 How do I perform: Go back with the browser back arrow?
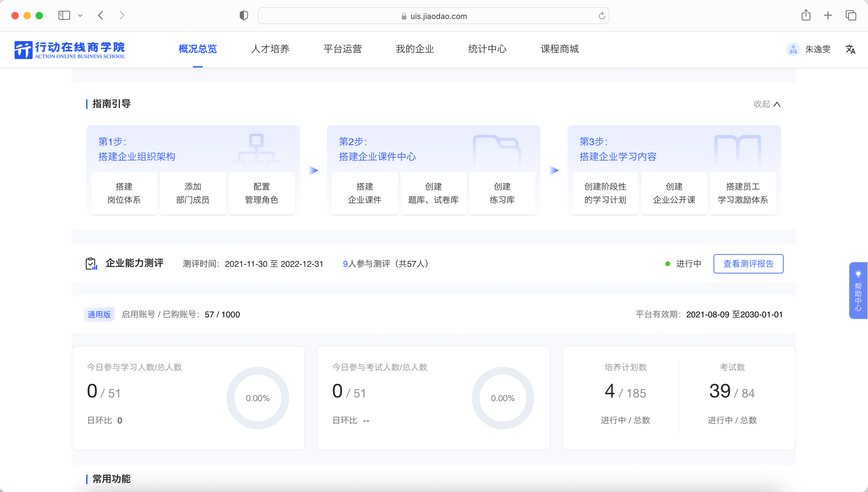click(101, 16)
